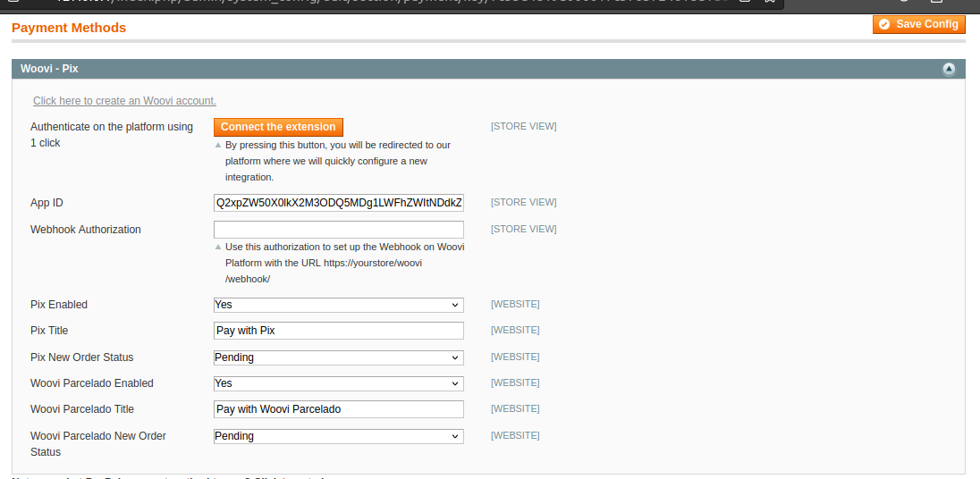Screen dimensions: 980x479
Task: Open Woovi Parcelado New Order Status dropdown
Action: point(339,436)
